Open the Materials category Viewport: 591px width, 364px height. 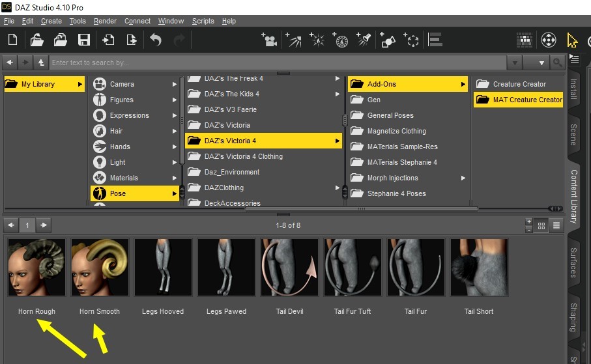pos(135,178)
